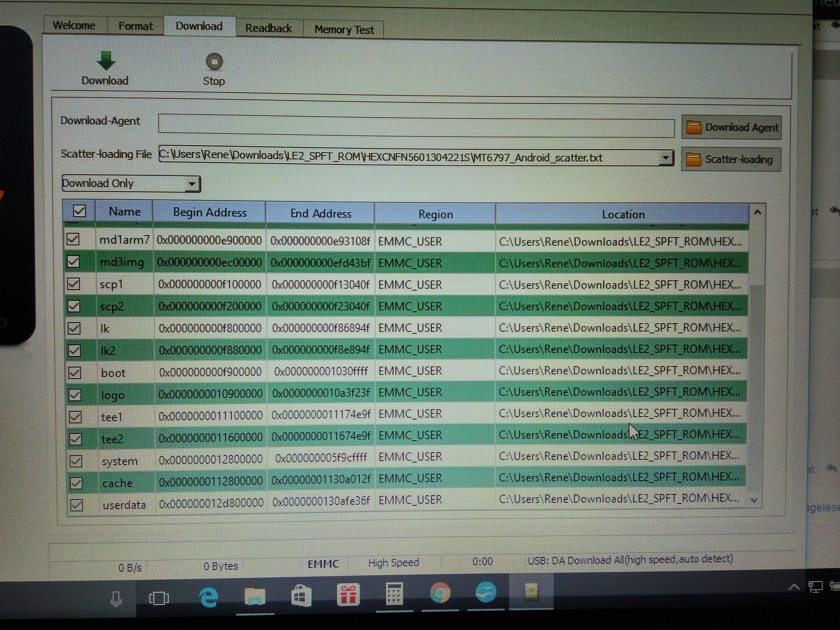
Task: Expand hidden system tray icons chevron
Action: (x=794, y=587)
